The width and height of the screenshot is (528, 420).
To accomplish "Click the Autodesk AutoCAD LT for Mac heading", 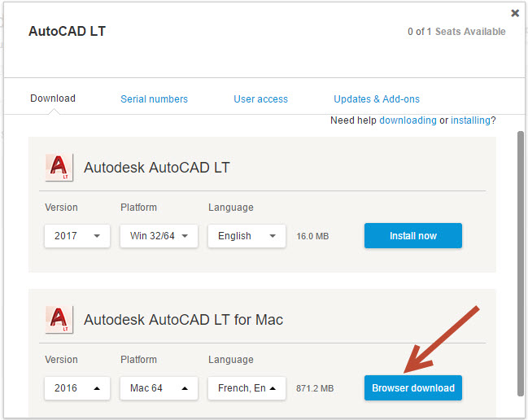I will point(184,320).
